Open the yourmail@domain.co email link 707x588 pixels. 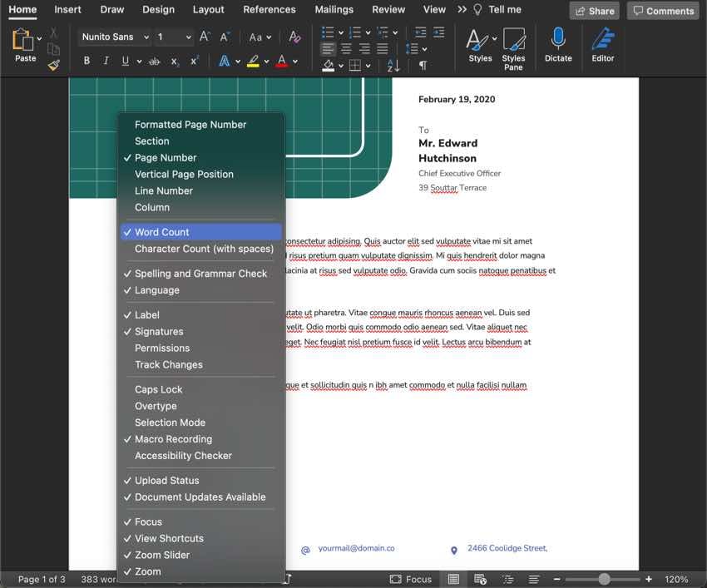coord(355,548)
